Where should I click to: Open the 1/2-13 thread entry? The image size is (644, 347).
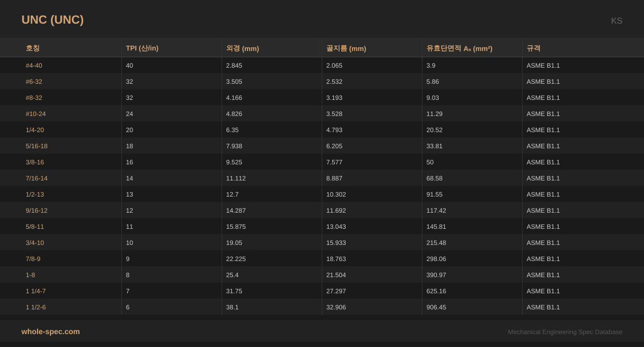[35, 194]
